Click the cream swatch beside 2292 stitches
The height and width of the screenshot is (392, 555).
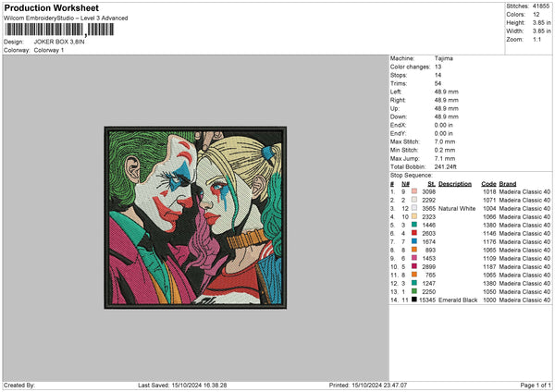(414, 200)
